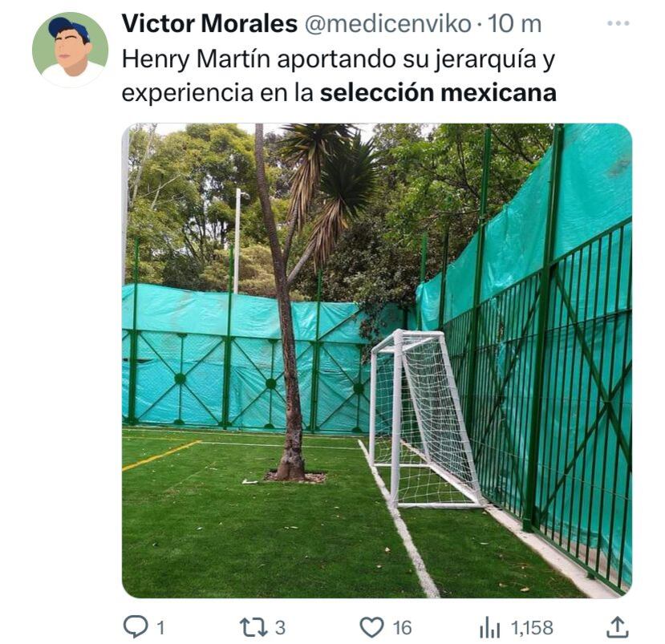The width and height of the screenshot is (665, 644).
Task: Open the three-dot more options menu
Action: click(x=618, y=23)
